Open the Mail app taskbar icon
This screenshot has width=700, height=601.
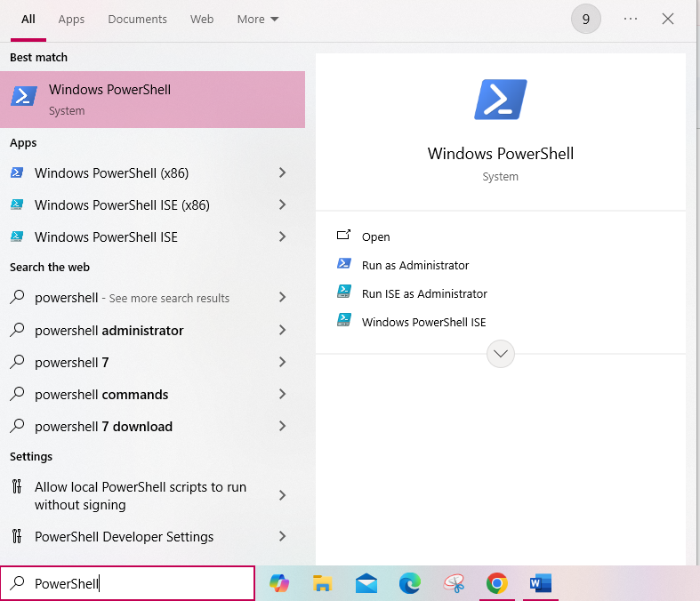click(366, 583)
